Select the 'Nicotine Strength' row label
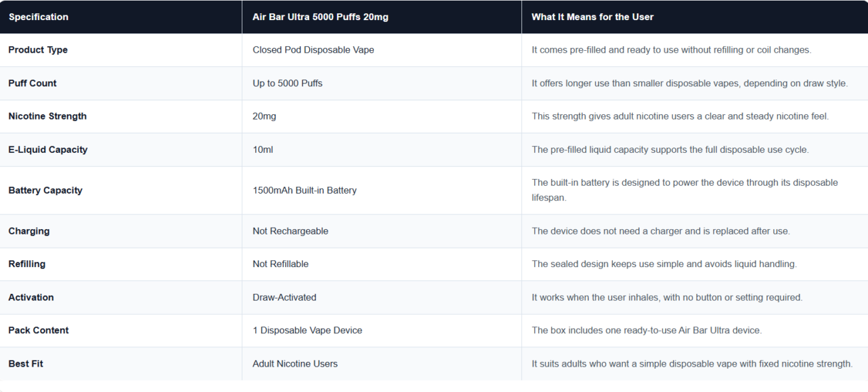 (x=47, y=116)
